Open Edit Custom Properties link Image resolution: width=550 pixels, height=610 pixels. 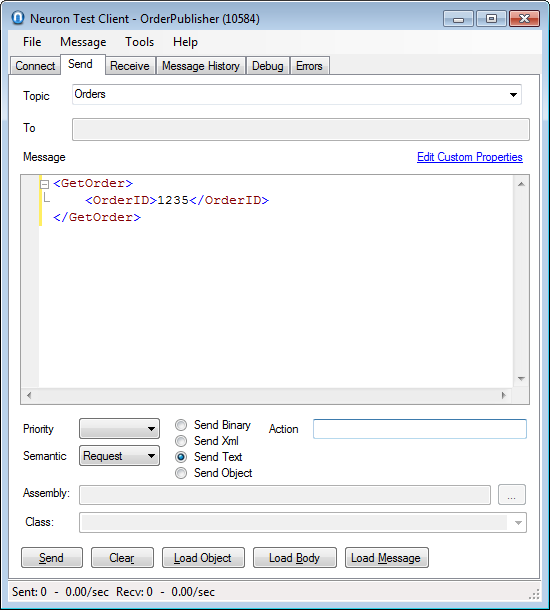pos(469,157)
